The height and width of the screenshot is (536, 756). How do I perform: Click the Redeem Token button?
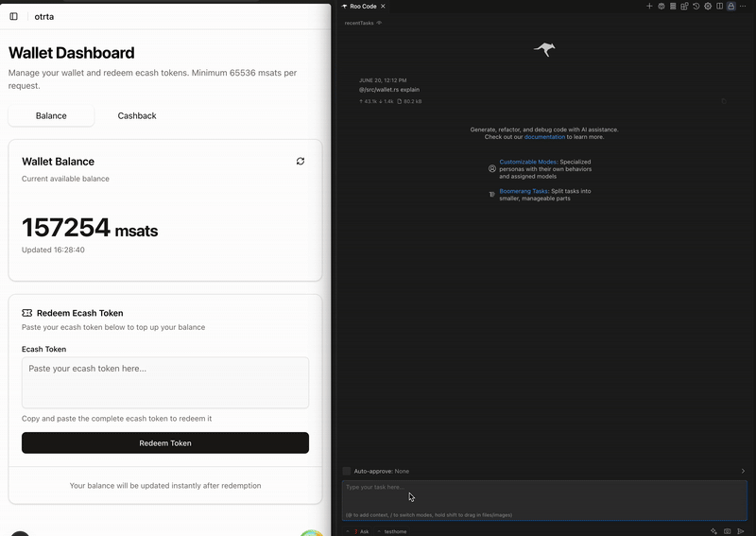(x=165, y=443)
